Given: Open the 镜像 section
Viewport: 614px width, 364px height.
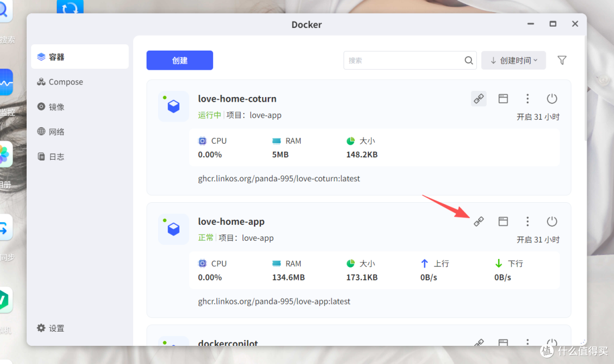Looking at the screenshot, I should (80, 107).
